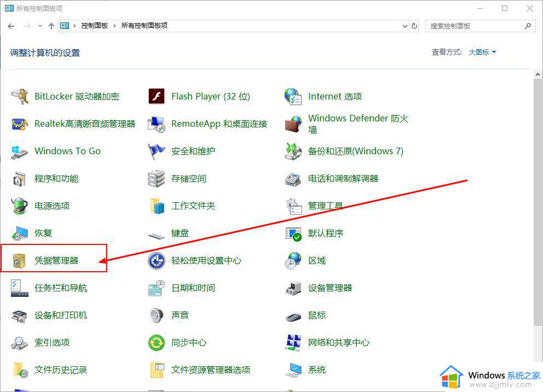This screenshot has height=392, width=543.
Task: Open the 设备管理器 icon
Action: coord(293,288)
